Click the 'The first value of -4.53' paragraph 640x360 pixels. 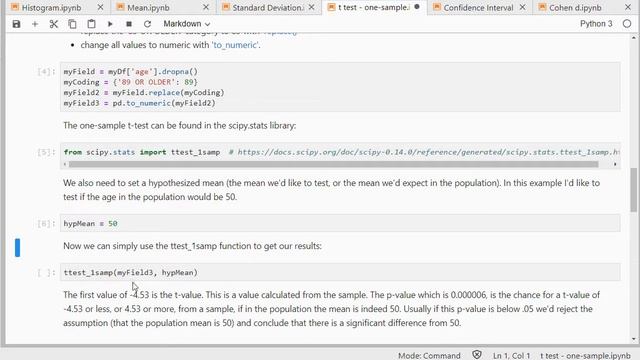(x=331, y=309)
